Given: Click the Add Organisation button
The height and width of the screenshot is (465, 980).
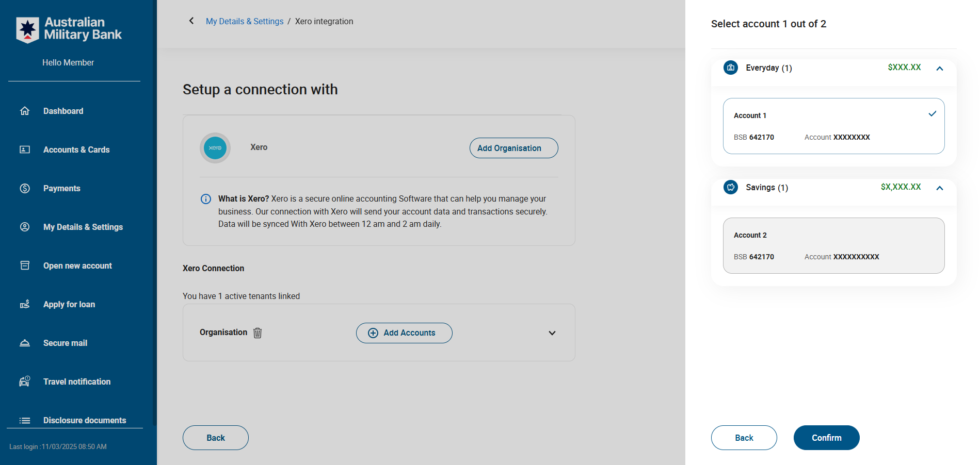Looking at the screenshot, I should (513, 148).
